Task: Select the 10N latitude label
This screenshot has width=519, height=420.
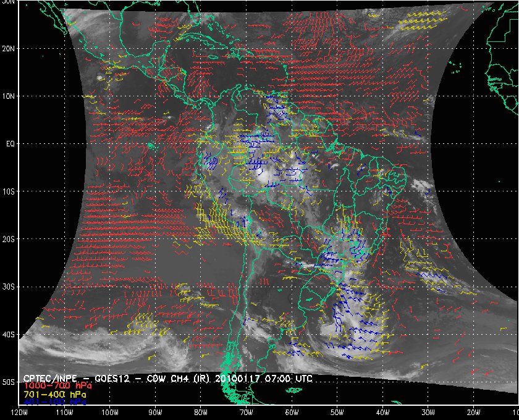Action: point(8,96)
